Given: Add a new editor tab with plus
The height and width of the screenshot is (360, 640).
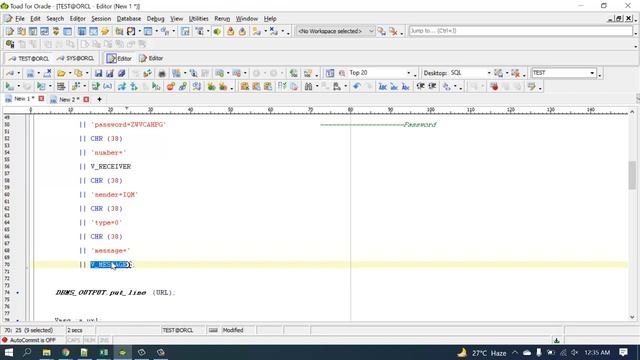Looking at the screenshot, I should (x=99, y=99).
